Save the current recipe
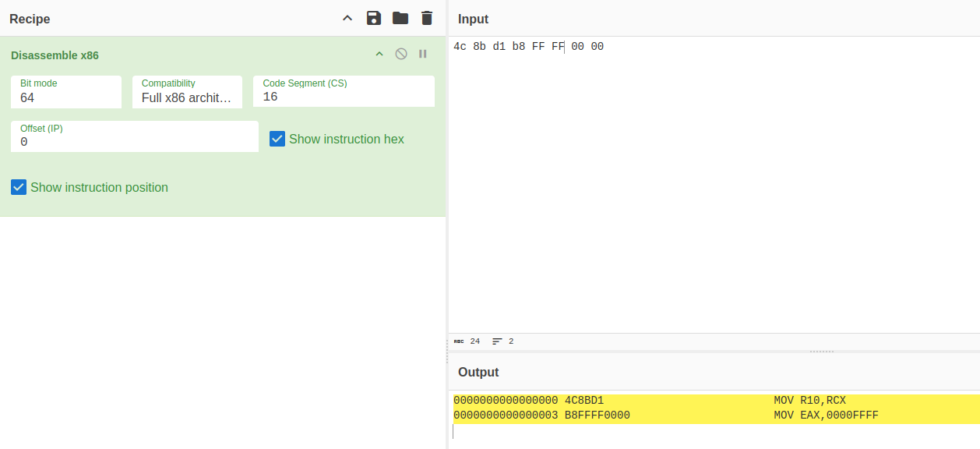 click(374, 18)
